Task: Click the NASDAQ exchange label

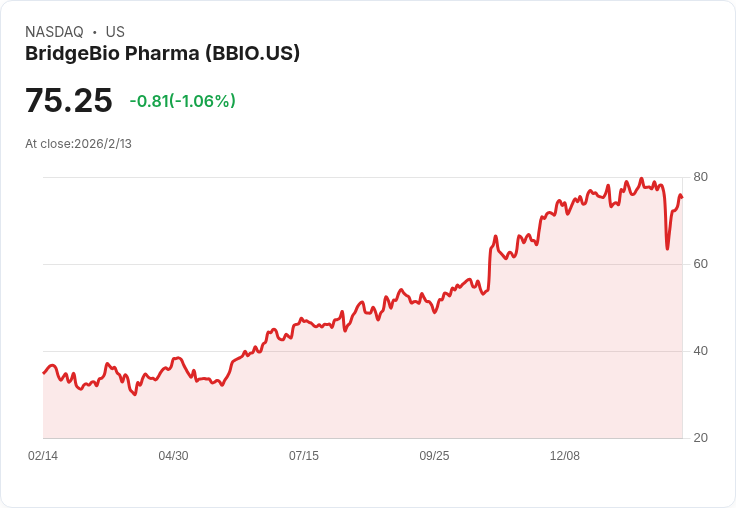Action: (x=54, y=32)
